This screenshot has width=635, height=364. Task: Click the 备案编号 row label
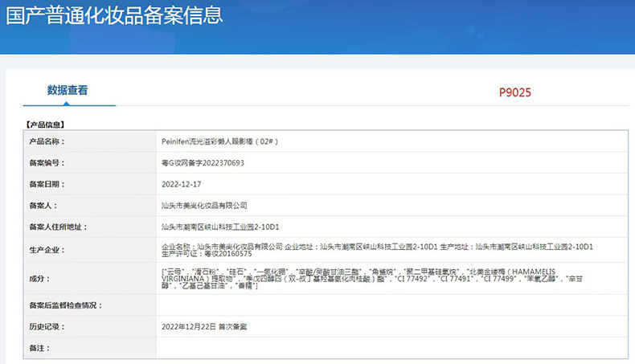pyautogui.click(x=47, y=163)
